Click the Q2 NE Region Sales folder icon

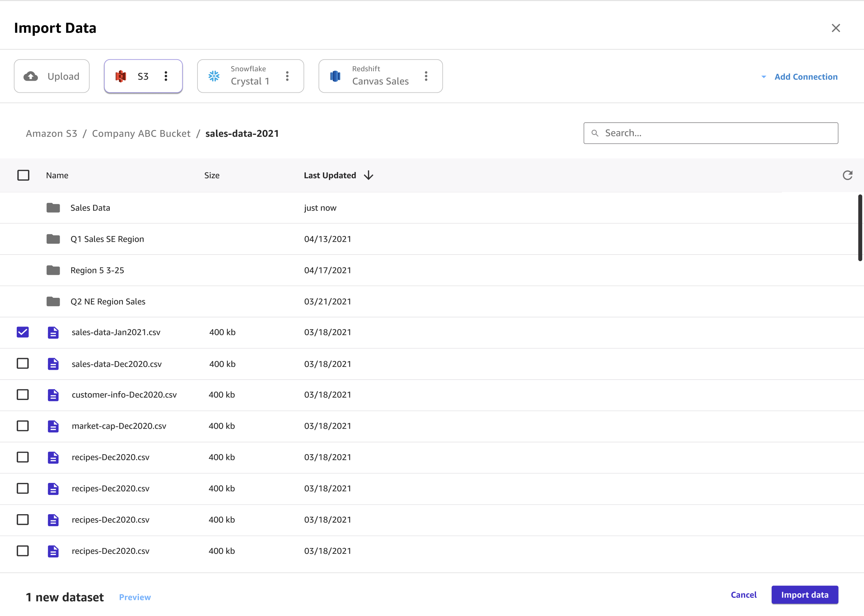53,301
